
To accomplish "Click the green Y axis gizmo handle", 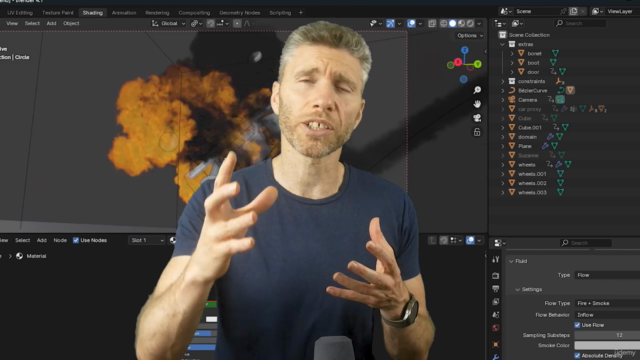I will point(478,64).
